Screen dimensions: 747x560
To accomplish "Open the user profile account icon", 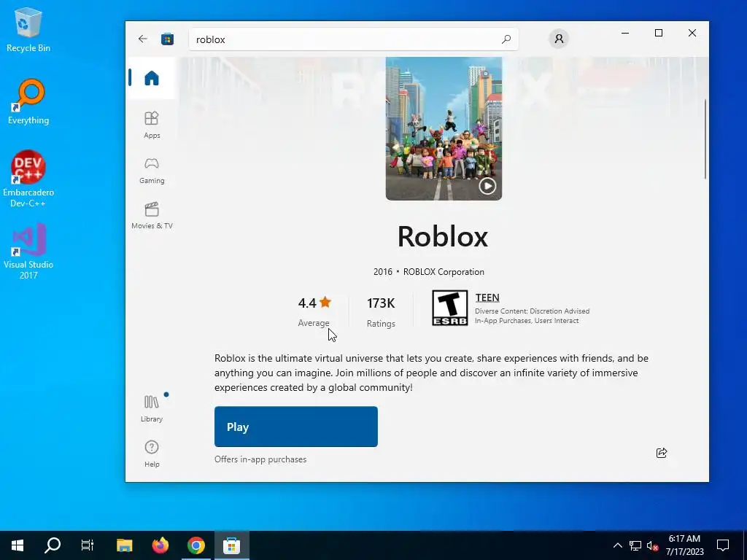I will [559, 39].
